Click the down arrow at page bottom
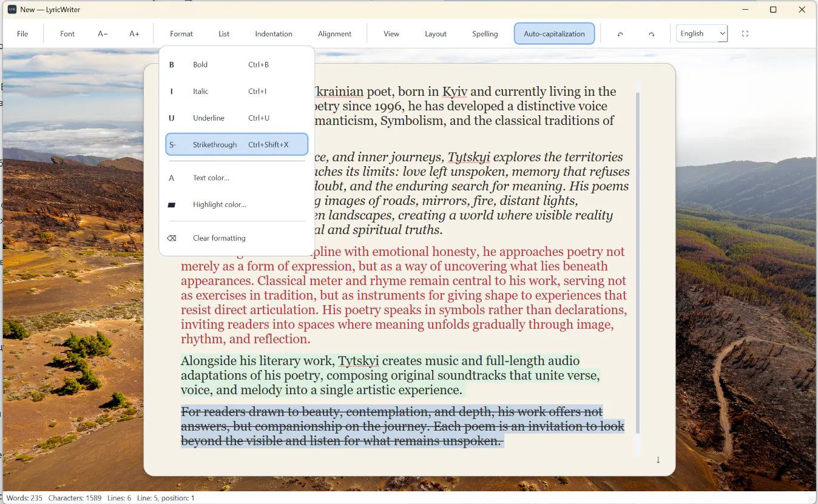 [x=658, y=460]
